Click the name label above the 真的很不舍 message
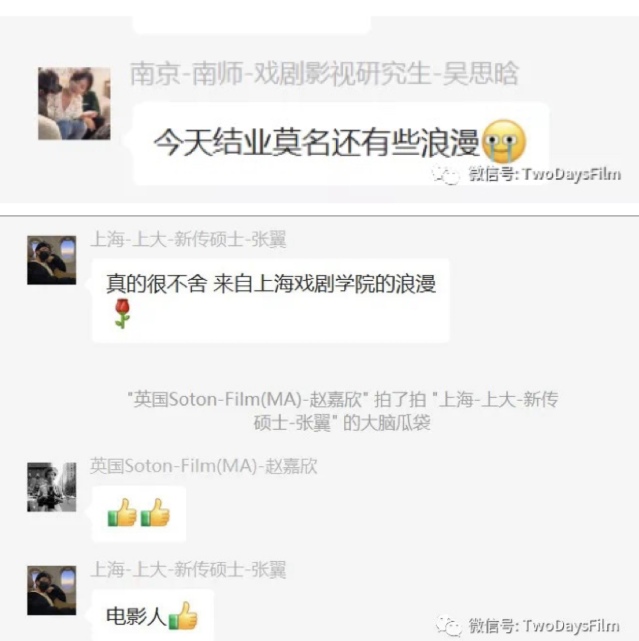 (188, 239)
